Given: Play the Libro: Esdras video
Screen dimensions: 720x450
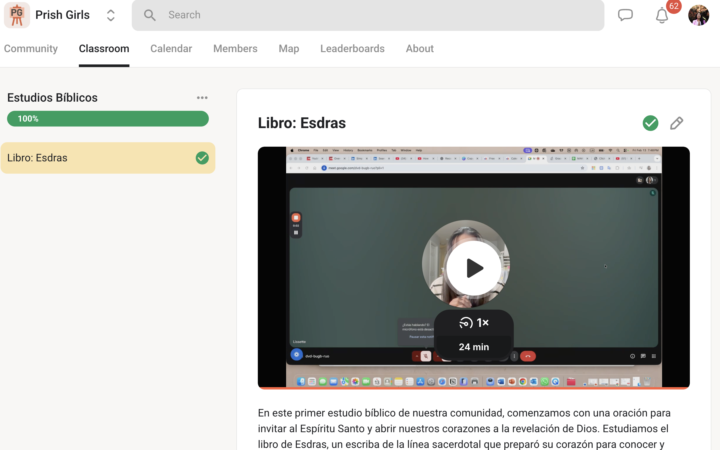Looking at the screenshot, I should tap(474, 267).
